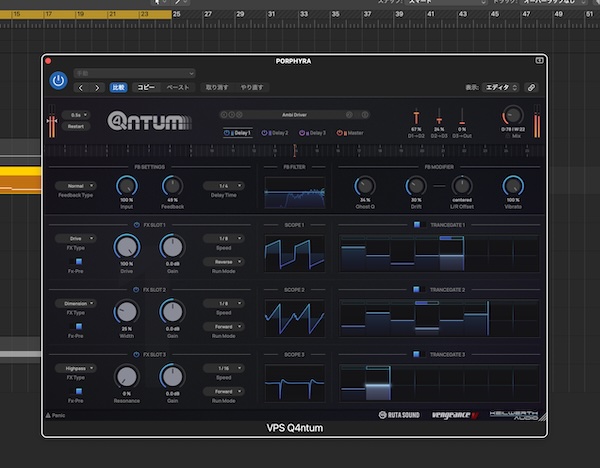Click the コピー copy button
Image resolution: width=600 pixels, height=468 pixels.
[x=146, y=88]
